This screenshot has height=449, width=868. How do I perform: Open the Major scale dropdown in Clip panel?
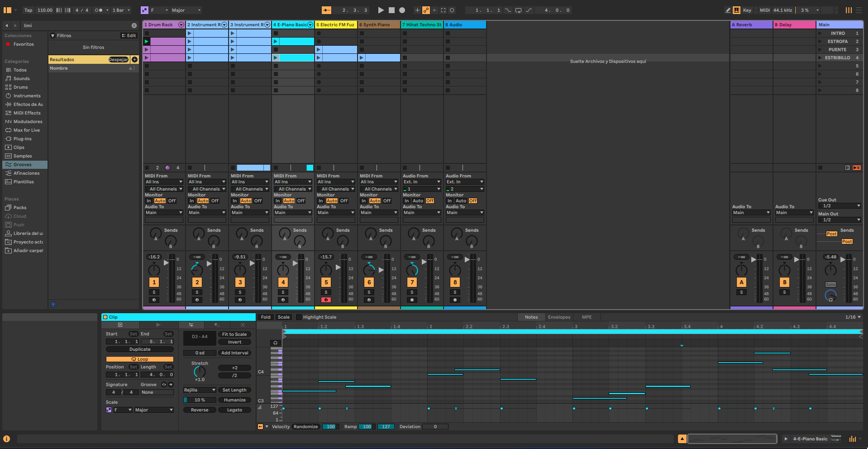pos(154,410)
